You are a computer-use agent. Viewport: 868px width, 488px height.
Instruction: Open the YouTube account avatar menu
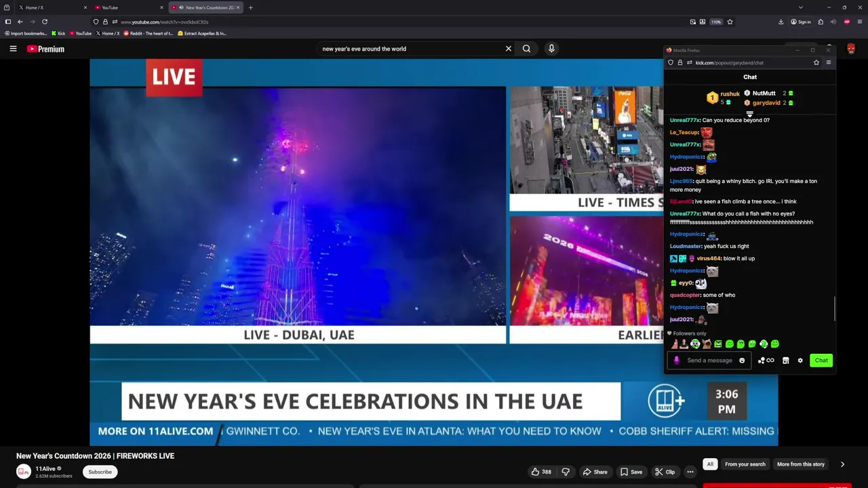[x=851, y=49]
